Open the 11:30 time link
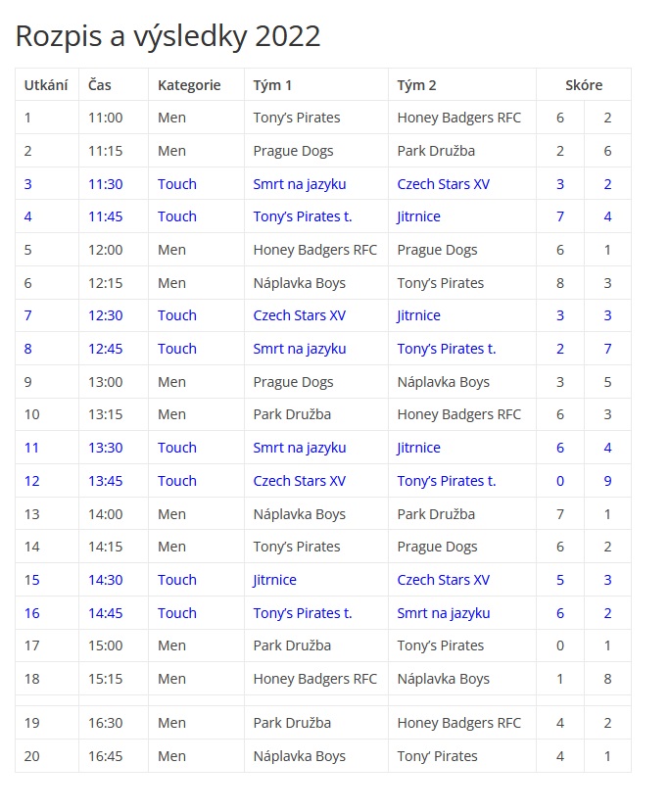 coord(106,184)
